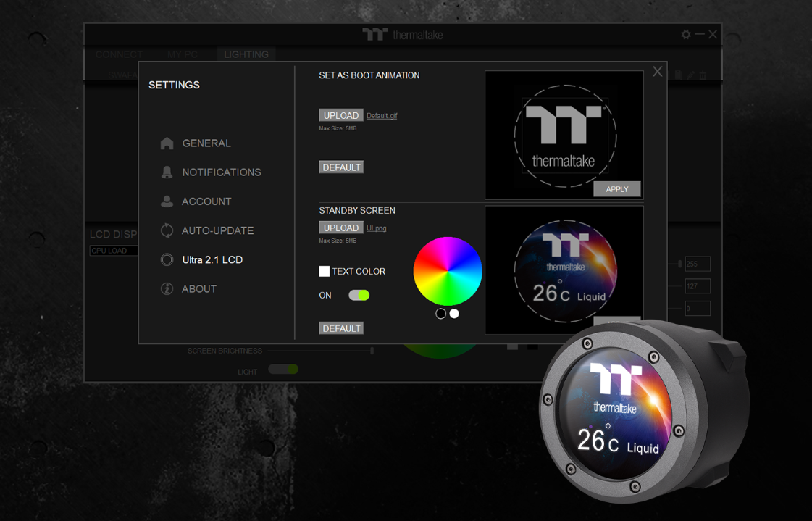Switch to the MY PC tab in the main window

coord(183,54)
